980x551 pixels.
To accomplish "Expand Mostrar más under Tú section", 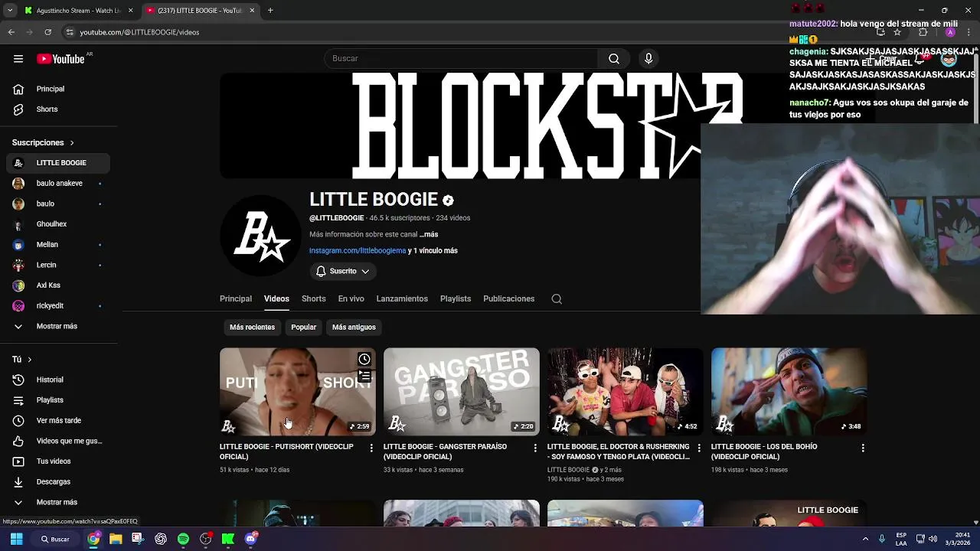I will point(57,503).
